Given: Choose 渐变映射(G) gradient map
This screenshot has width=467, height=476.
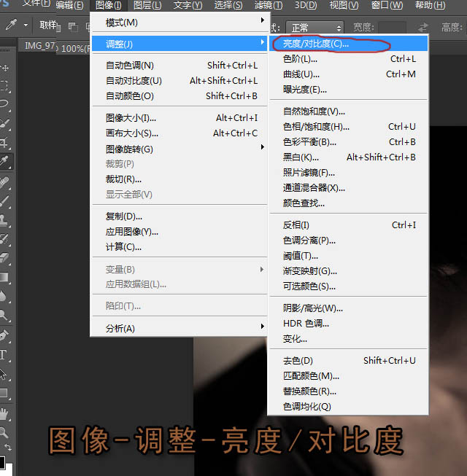Looking at the screenshot, I should [348, 270].
